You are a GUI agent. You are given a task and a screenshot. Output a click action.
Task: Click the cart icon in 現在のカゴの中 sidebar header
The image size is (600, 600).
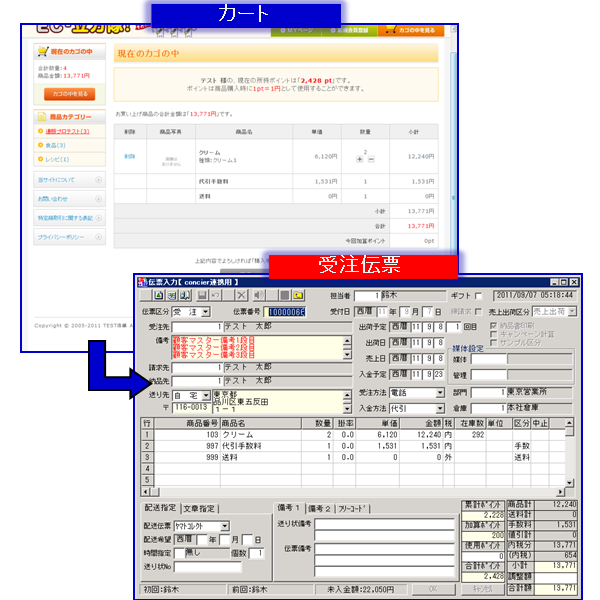[x=43, y=51]
